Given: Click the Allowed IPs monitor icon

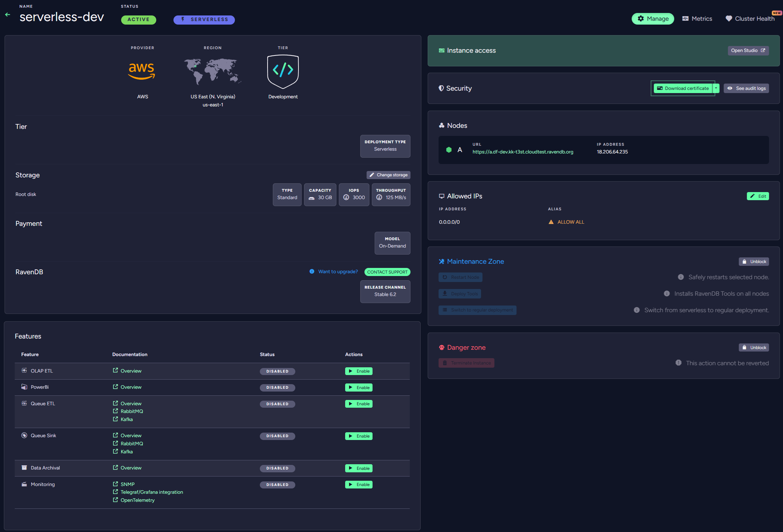Looking at the screenshot, I should 441,196.
